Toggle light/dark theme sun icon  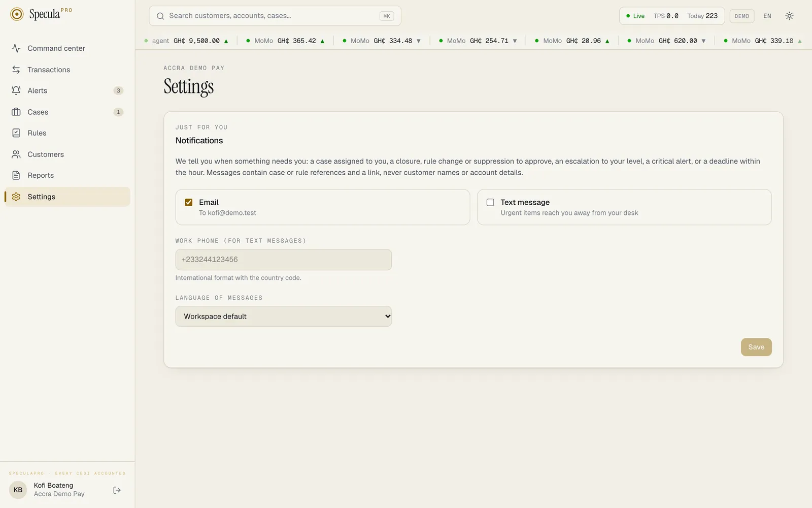(789, 16)
